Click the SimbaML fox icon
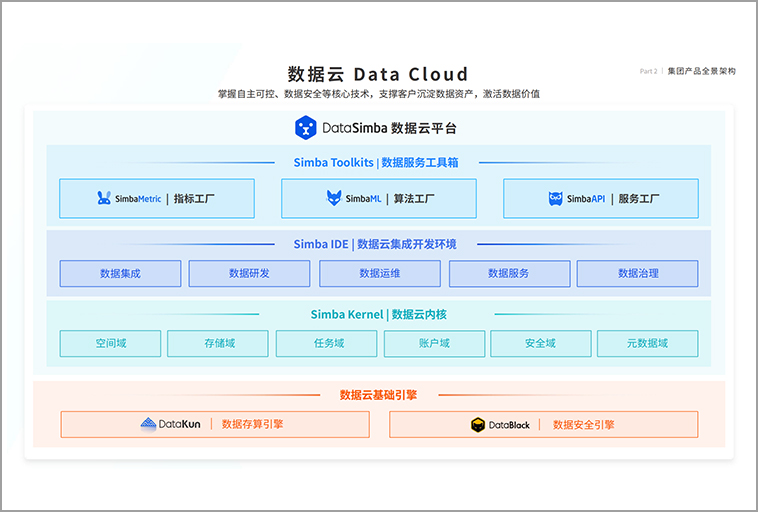758x512 pixels. click(x=334, y=198)
